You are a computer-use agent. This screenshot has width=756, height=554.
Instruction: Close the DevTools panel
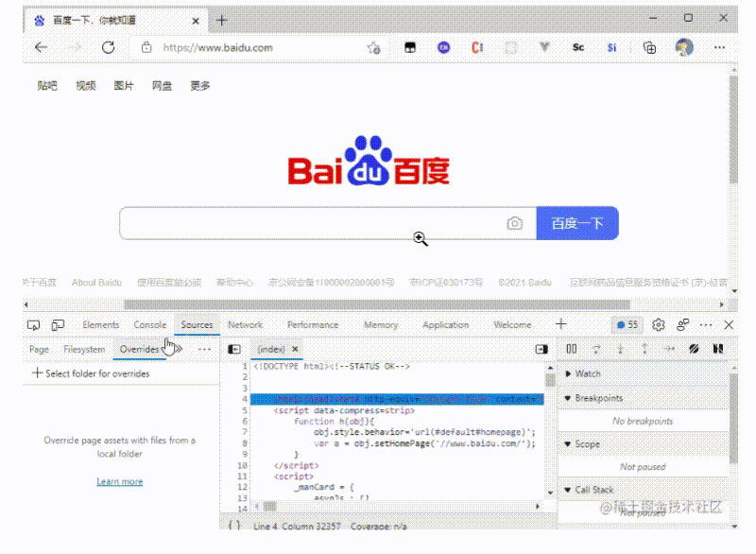point(729,325)
